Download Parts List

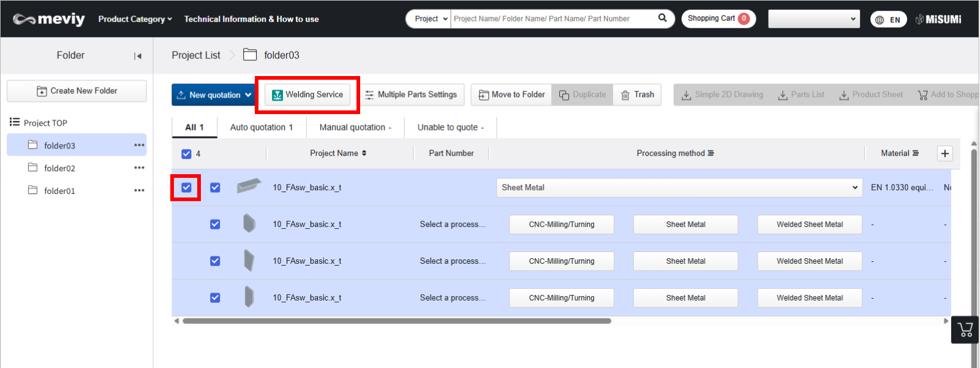click(801, 94)
